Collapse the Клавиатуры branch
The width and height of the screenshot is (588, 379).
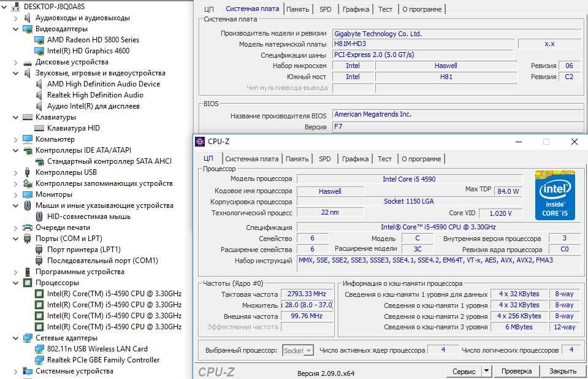coord(16,118)
